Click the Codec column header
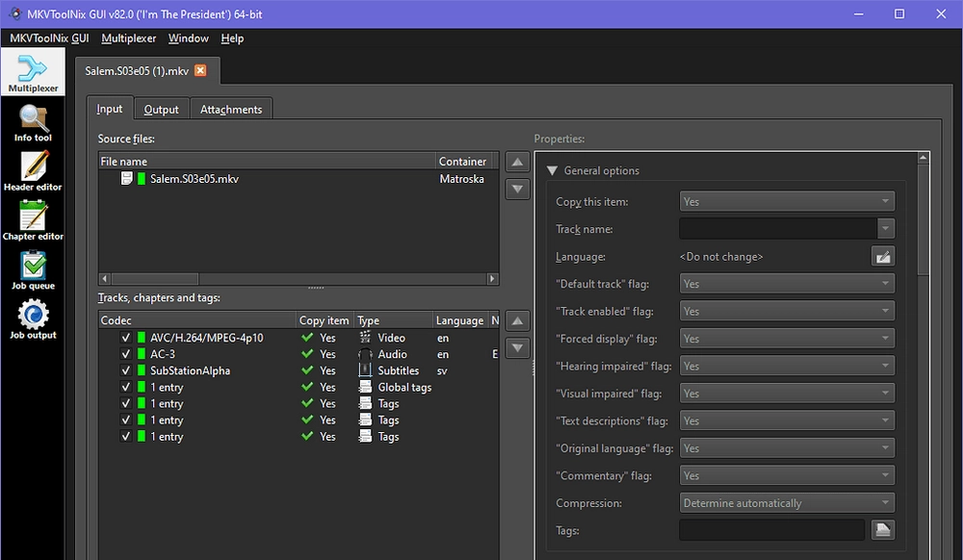Image resolution: width=963 pixels, height=560 pixels. tap(197, 320)
